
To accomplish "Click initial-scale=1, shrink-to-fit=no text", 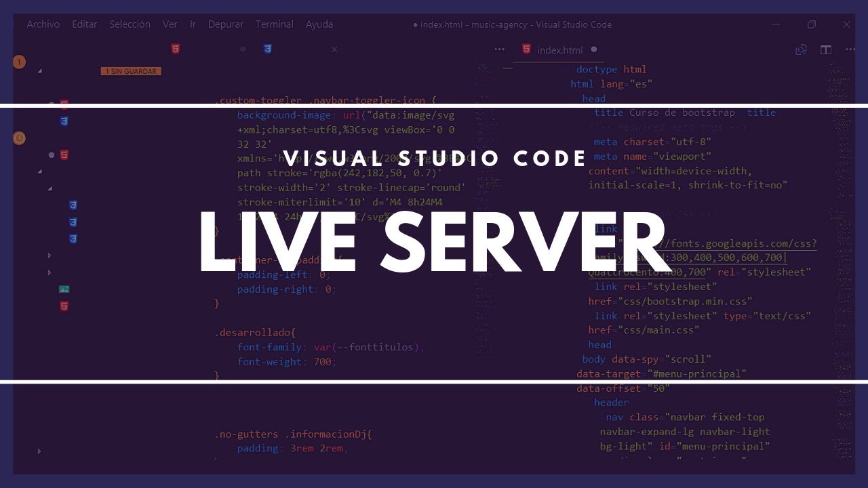I will (688, 185).
